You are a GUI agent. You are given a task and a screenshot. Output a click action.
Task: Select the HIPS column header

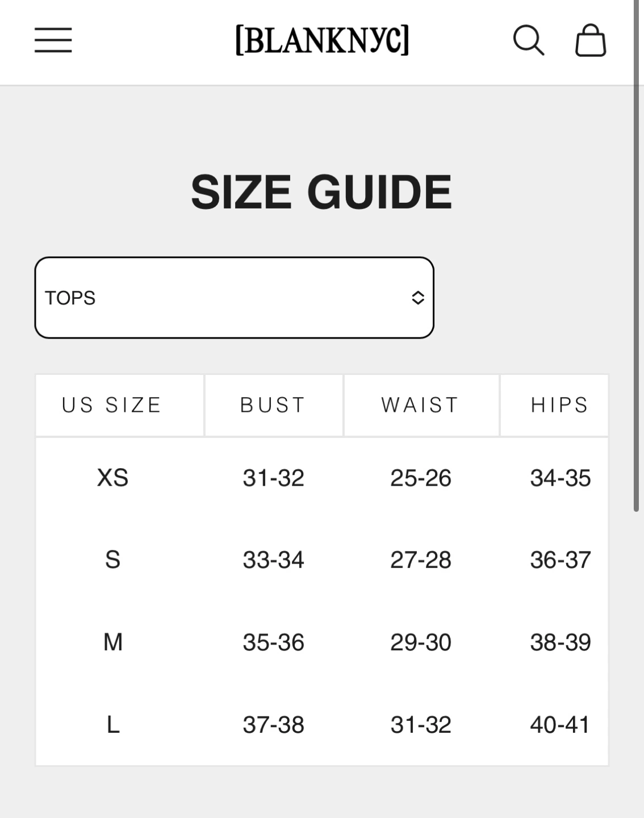pos(560,405)
